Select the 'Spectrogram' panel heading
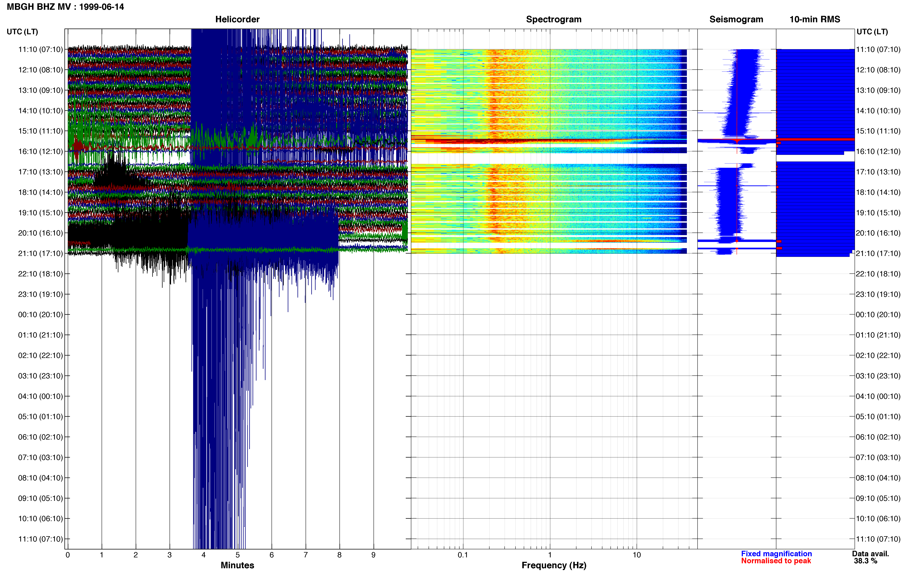The height and width of the screenshot is (578, 924). pyautogui.click(x=554, y=19)
